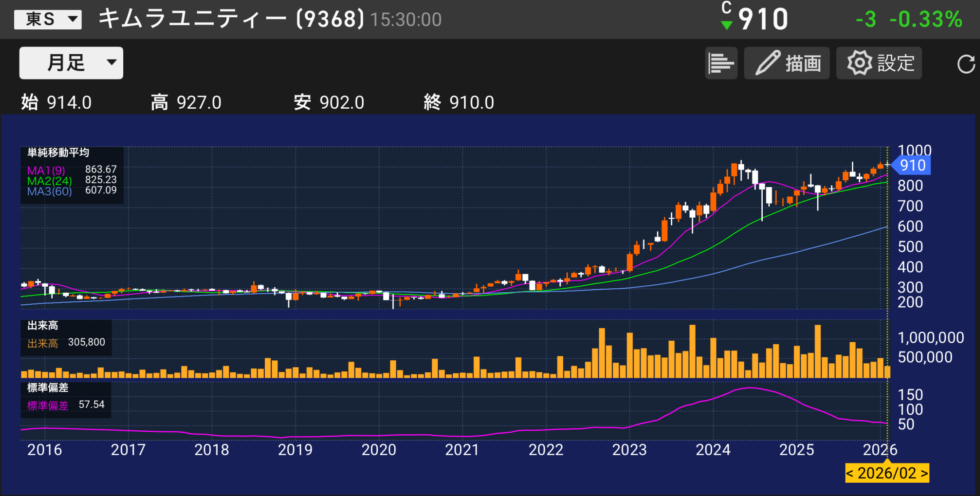Open the text-list display icon
Screen dimensions: 980x496
coord(721,63)
